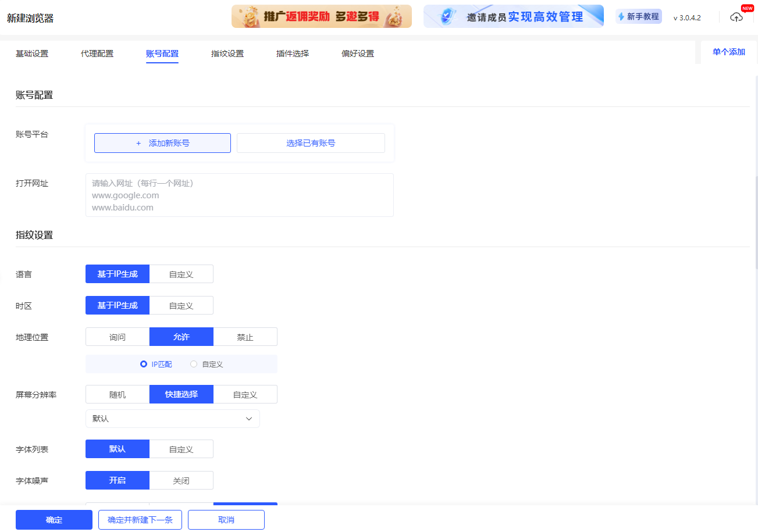
Task: Select the IP匹配 radio button
Action: click(143, 364)
